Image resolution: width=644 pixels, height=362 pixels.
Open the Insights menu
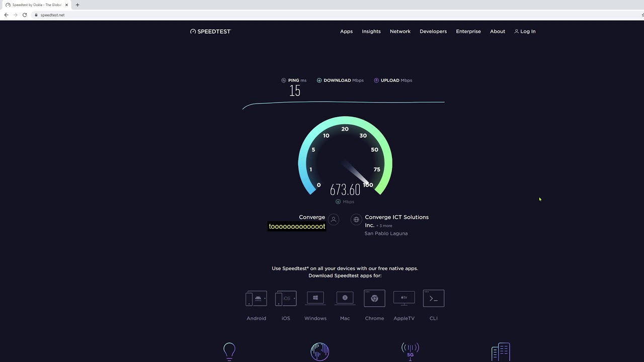pos(371,31)
